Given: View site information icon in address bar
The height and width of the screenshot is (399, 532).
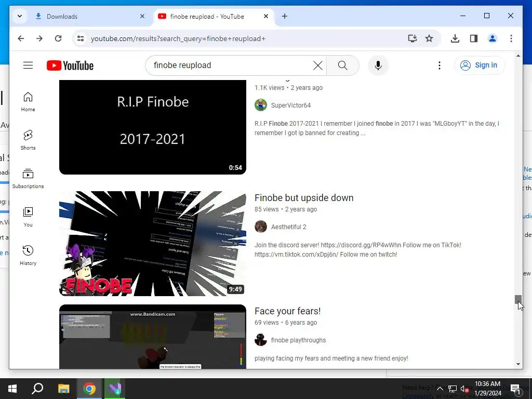Looking at the screenshot, I should (x=81, y=38).
